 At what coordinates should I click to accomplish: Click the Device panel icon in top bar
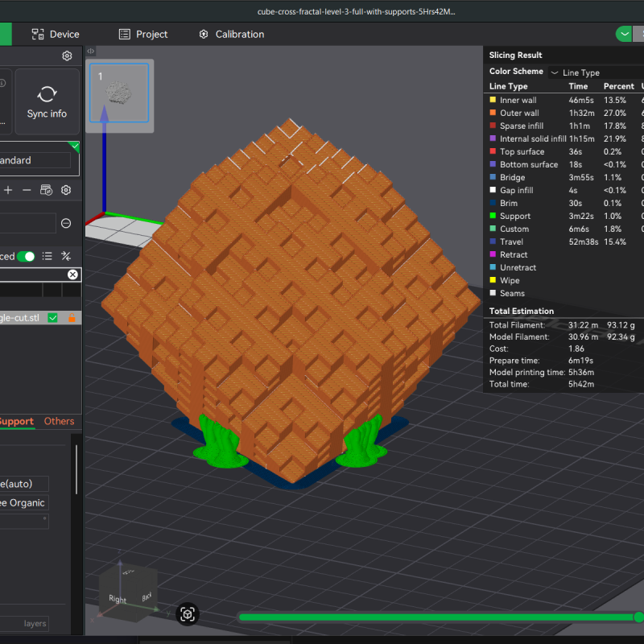[38, 34]
